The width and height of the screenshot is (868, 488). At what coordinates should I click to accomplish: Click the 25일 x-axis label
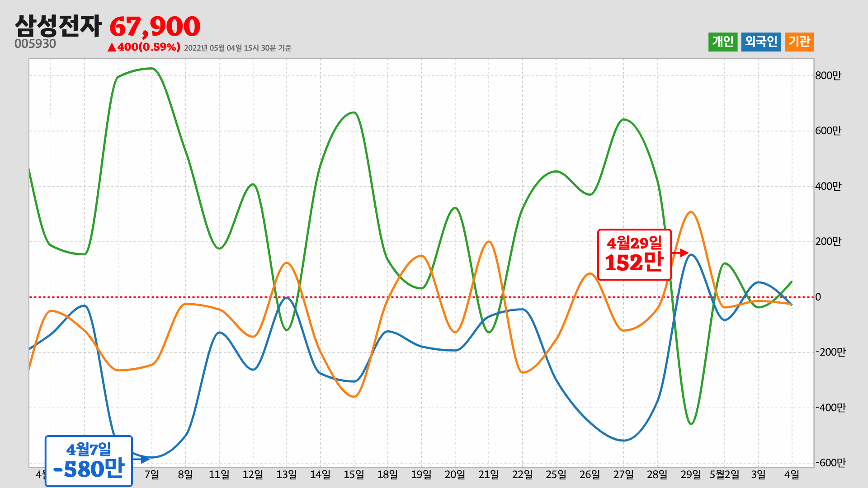click(x=556, y=474)
